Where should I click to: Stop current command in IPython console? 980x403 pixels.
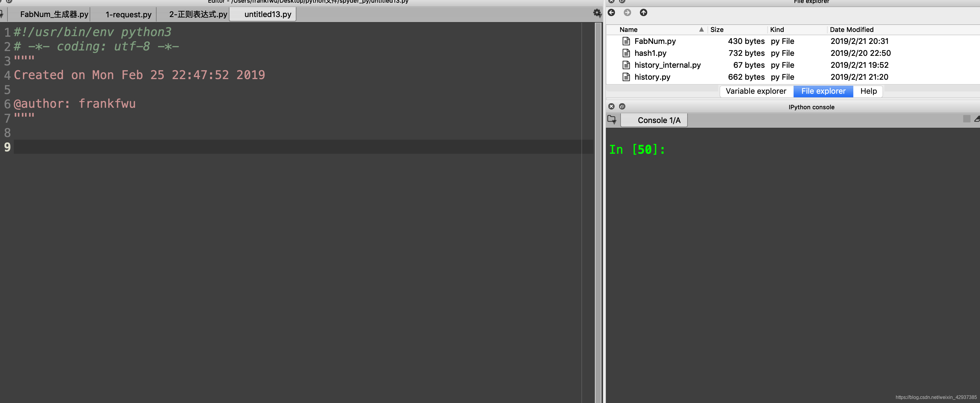967,119
